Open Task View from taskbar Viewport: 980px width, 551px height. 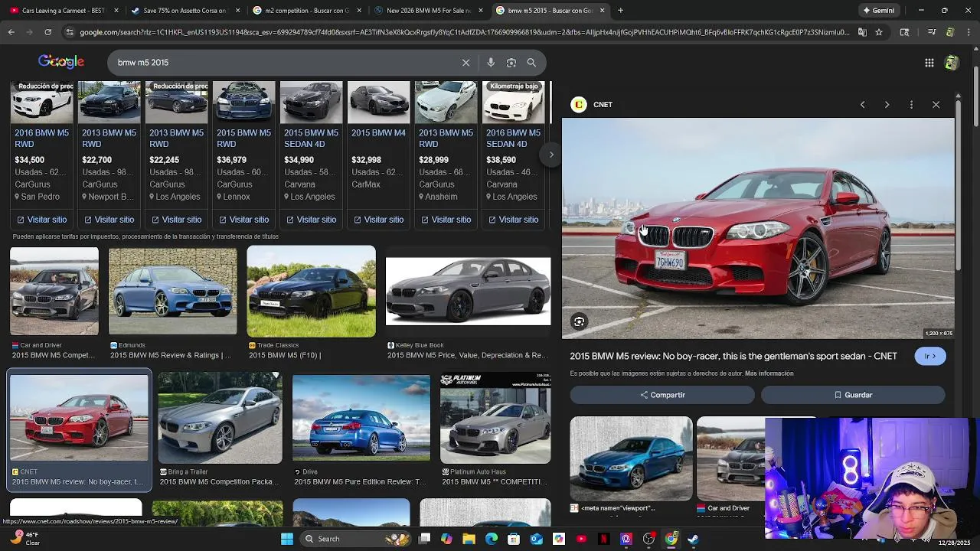coord(425,539)
